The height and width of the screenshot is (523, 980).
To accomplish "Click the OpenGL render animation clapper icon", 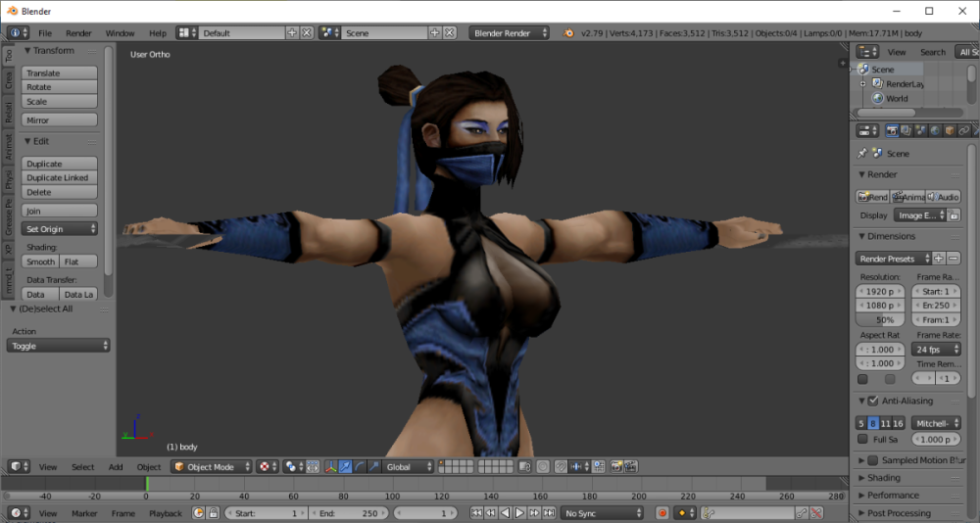I will [630, 467].
